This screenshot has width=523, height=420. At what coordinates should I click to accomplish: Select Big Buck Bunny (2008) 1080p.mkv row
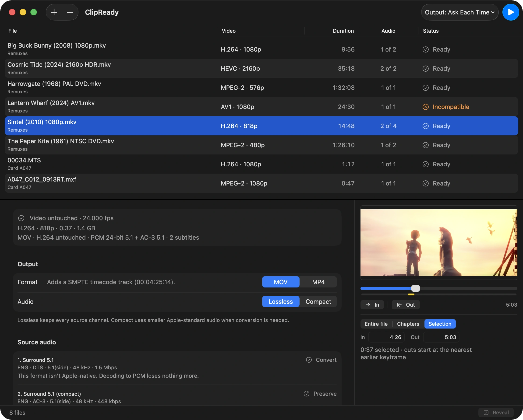[261, 49]
